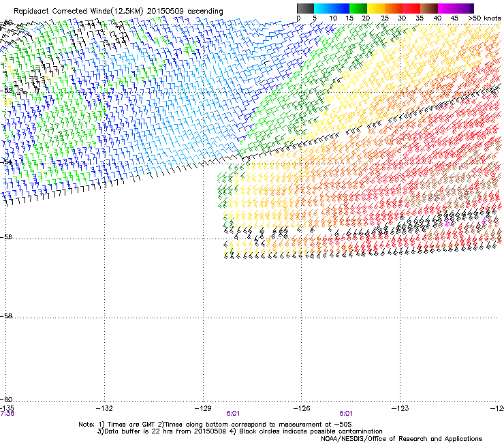The image size is (504, 443).
Task: Click the -126 longitude axis label
Action: tap(302, 408)
